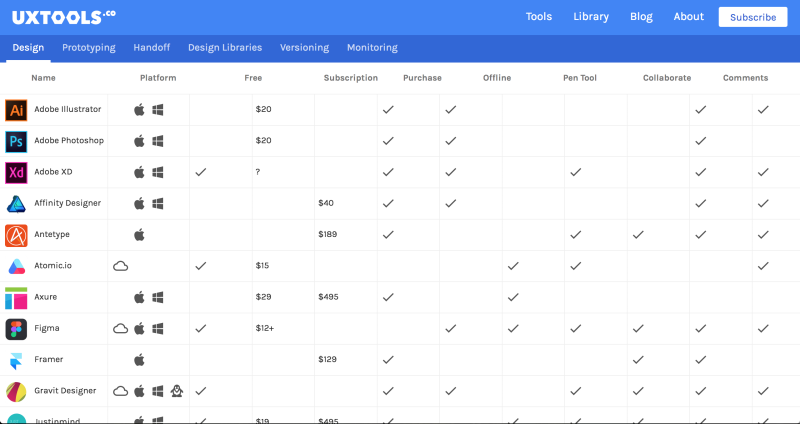
Task: Click the Subscribe button
Action: 753,17
